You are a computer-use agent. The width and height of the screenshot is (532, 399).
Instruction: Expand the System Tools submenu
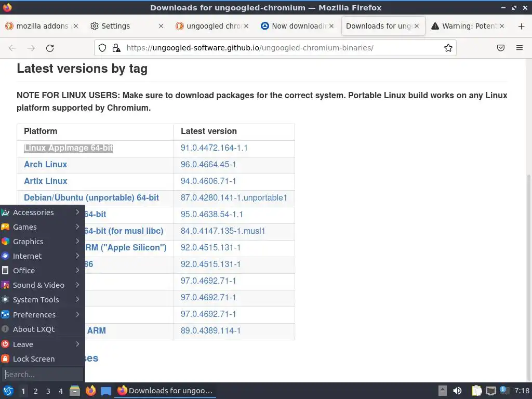pyautogui.click(x=43, y=300)
